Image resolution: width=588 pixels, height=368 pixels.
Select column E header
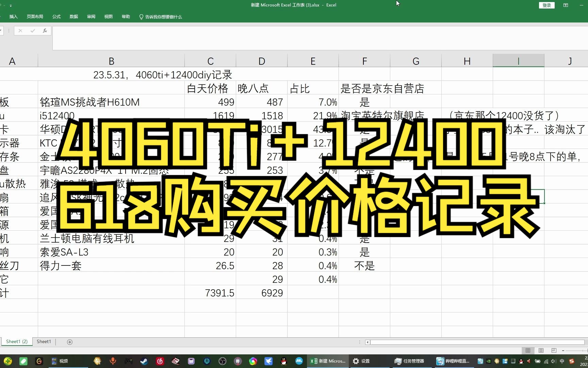point(313,61)
